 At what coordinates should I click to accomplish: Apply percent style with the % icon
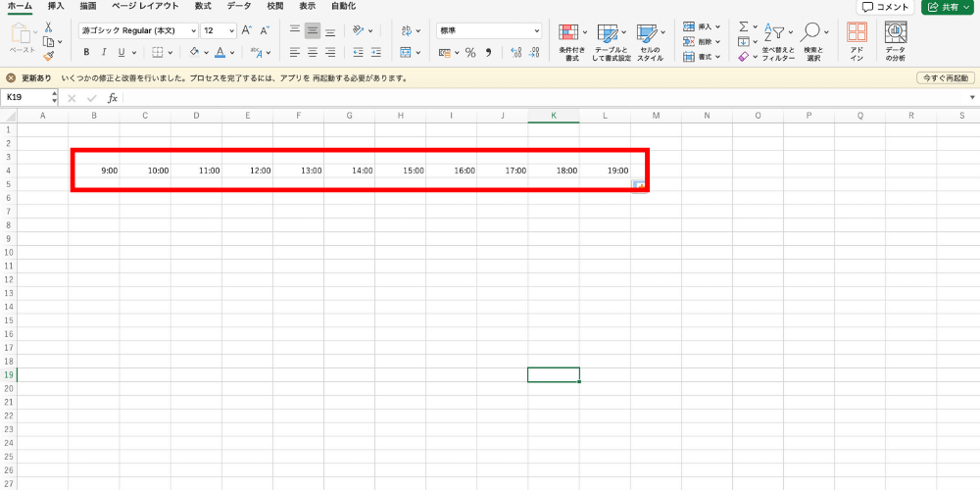tap(470, 53)
